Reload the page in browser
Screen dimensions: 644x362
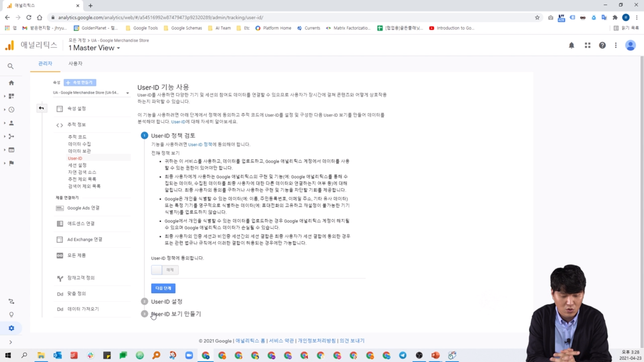pos(29,17)
